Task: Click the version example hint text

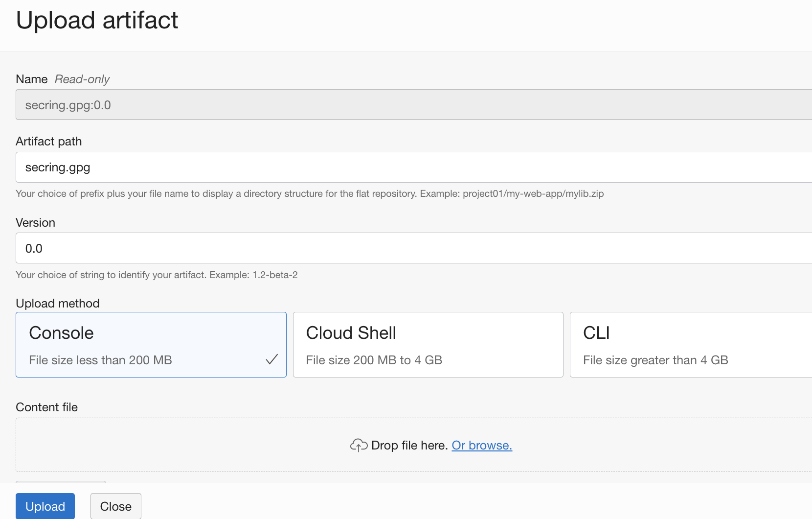Action: (157, 275)
